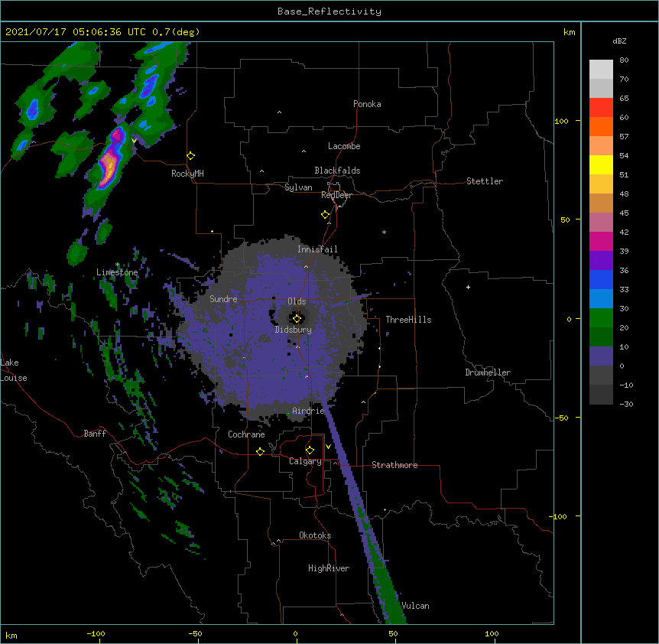659x644 pixels.
Task: Click the Drumheller town label
Action: (x=488, y=372)
